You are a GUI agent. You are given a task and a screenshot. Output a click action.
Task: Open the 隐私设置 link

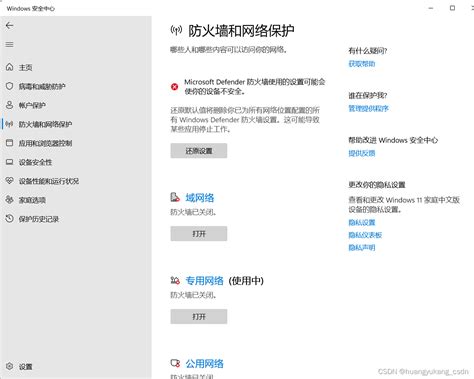click(x=362, y=222)
